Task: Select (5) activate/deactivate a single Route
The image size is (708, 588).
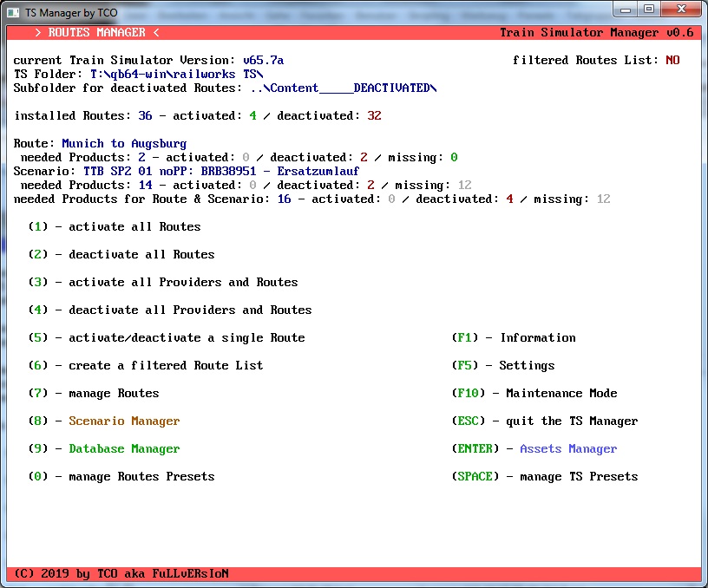Action: [x=167, y=337]
